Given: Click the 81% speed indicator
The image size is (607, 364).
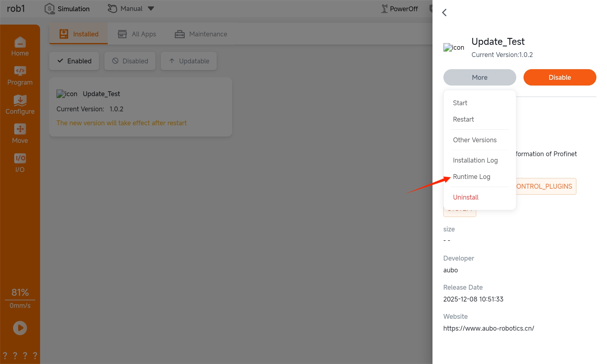Looking at the screenshot, I should tap(20, 292).
